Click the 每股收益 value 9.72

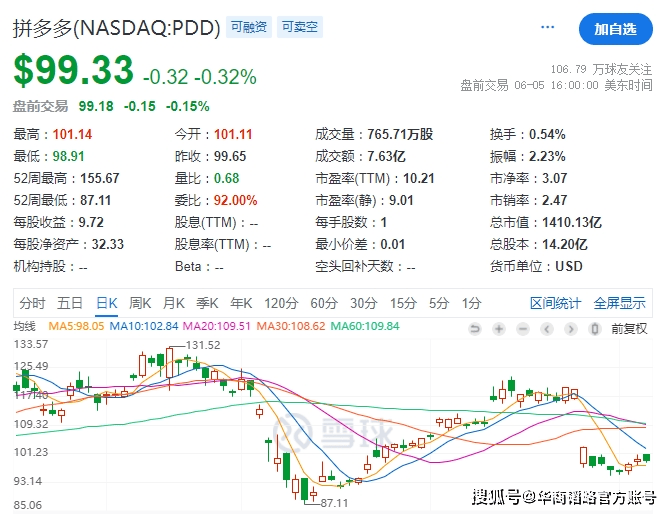pos(91,223)
